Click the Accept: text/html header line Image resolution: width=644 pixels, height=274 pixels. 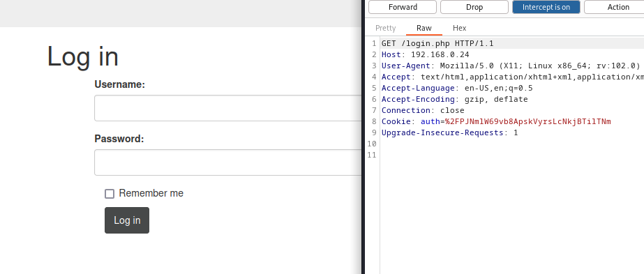point(513,77)
